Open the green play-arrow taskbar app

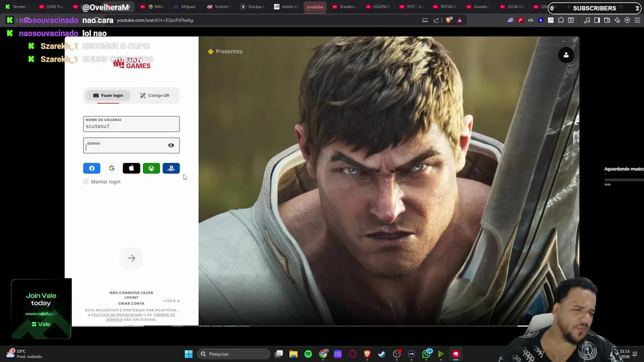click(441, 354)
